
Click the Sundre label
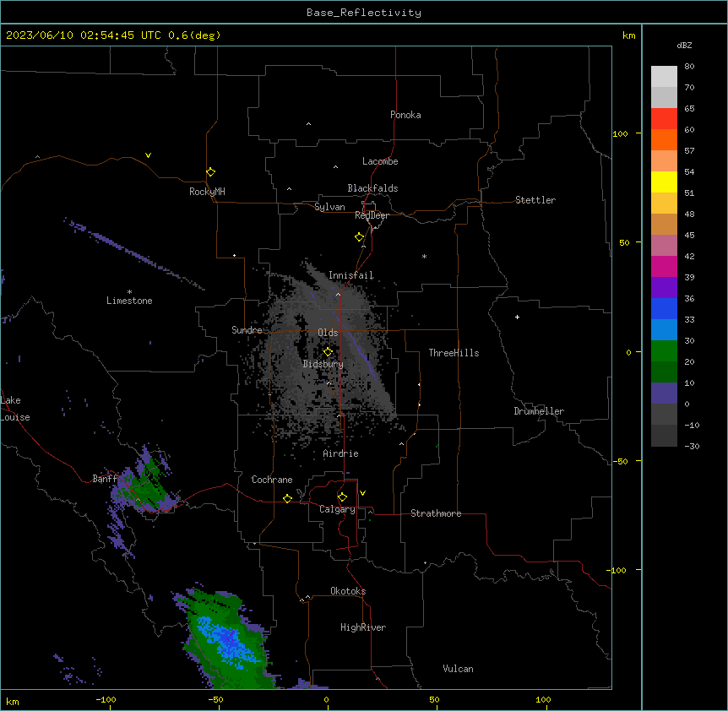point(247,330)
